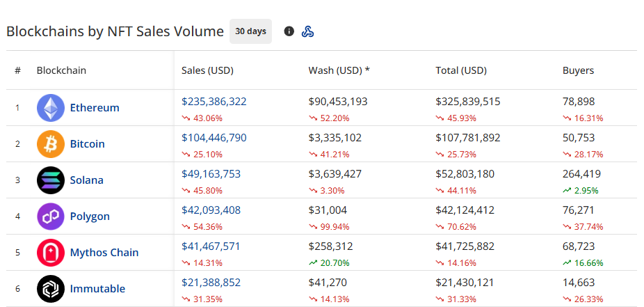The image size is (644, 307).
Task: Open the 30 days period selector
Action: coord(250,31)
